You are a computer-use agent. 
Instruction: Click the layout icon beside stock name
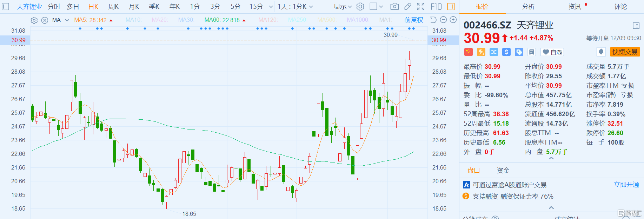click(x=636, y=26)
